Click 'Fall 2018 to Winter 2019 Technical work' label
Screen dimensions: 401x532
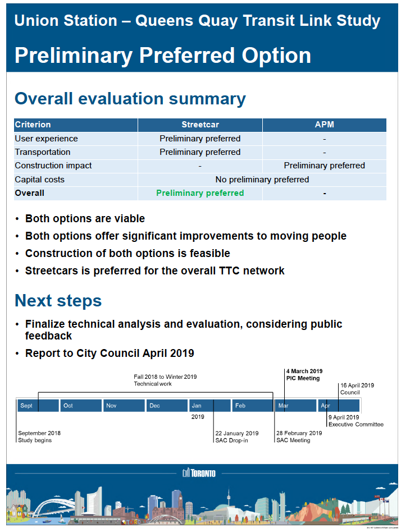tap(165, 380)
